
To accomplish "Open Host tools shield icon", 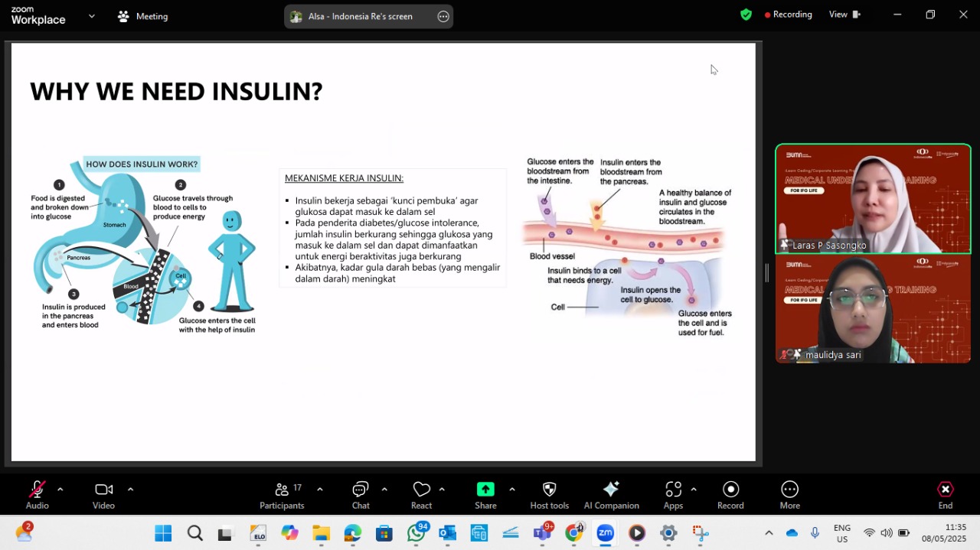I will click(549, 495).
